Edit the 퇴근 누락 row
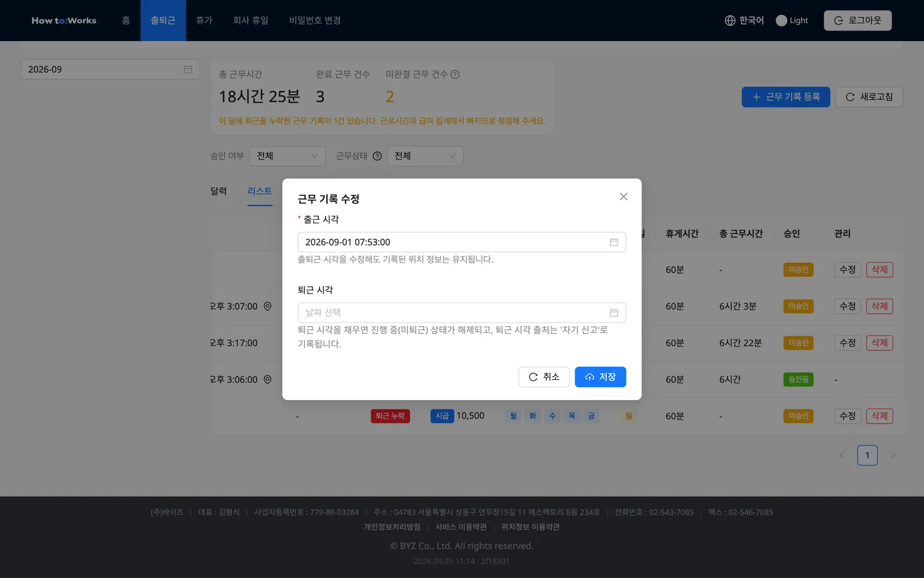Screen dimensions: 924x578 (847, 416)
